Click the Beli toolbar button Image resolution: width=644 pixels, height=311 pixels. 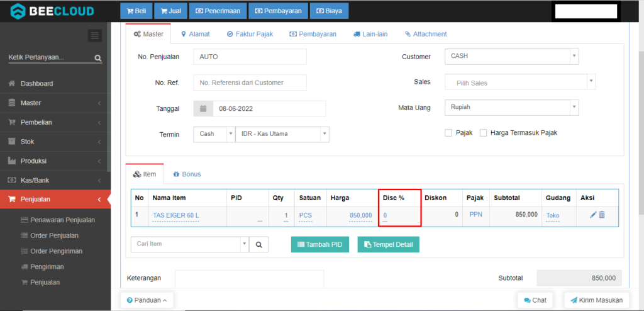coord(136,11)
